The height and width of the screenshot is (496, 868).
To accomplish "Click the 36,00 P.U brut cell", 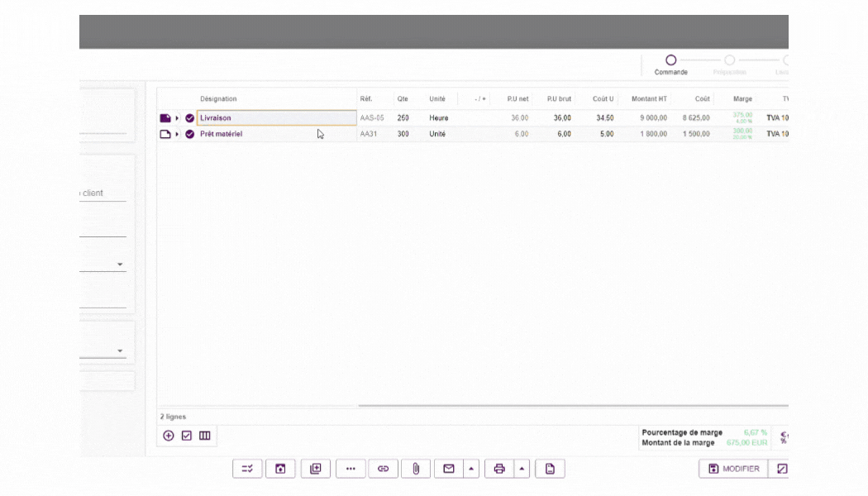I will [562, 118].
